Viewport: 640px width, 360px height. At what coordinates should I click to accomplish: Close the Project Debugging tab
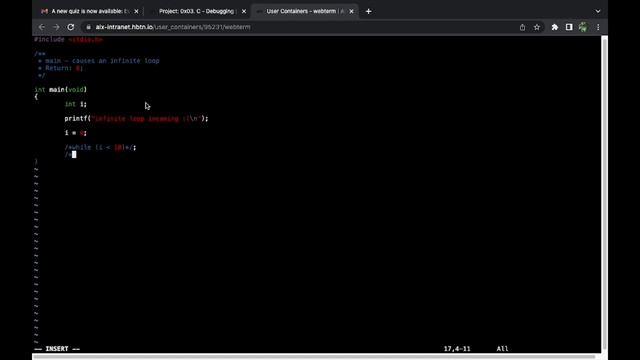pos(244,11)
